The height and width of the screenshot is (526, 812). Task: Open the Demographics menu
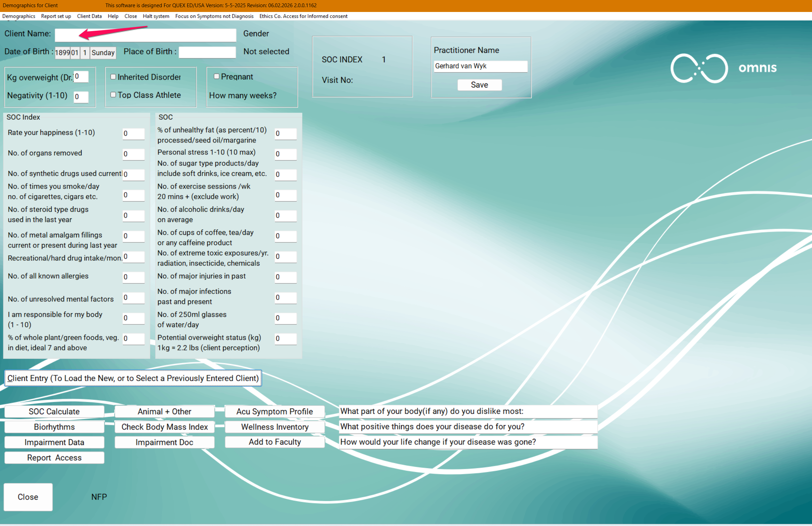click(x=18, y=16)
